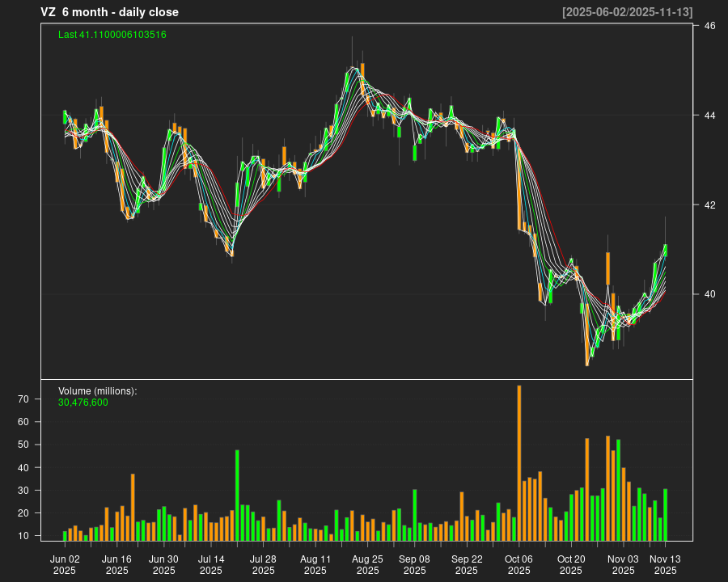Viewport: 728px width, 582px height.
Task: Click the 'Volume (millions):' label
Action: (x=98, y=391)
